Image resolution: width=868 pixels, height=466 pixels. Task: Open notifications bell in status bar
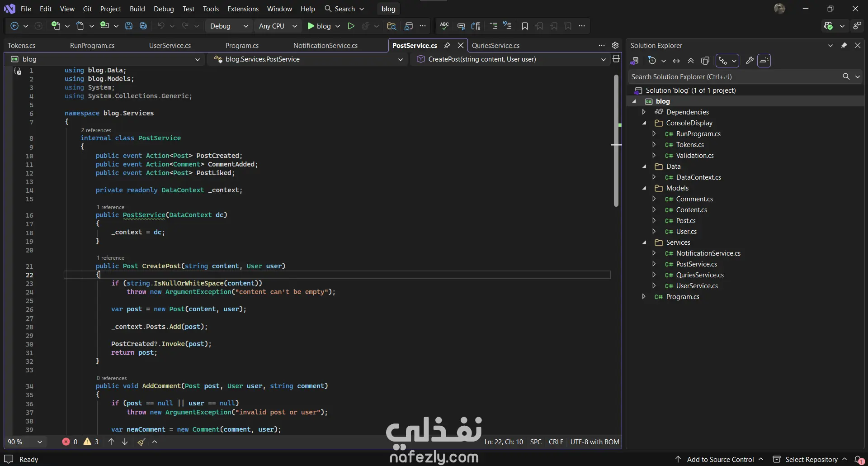click(859, 459)
